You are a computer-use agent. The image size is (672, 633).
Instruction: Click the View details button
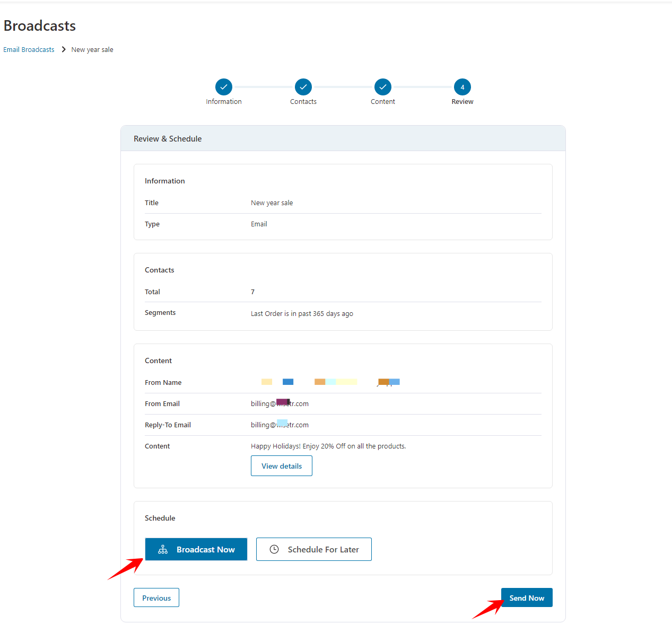coord(282,466)
